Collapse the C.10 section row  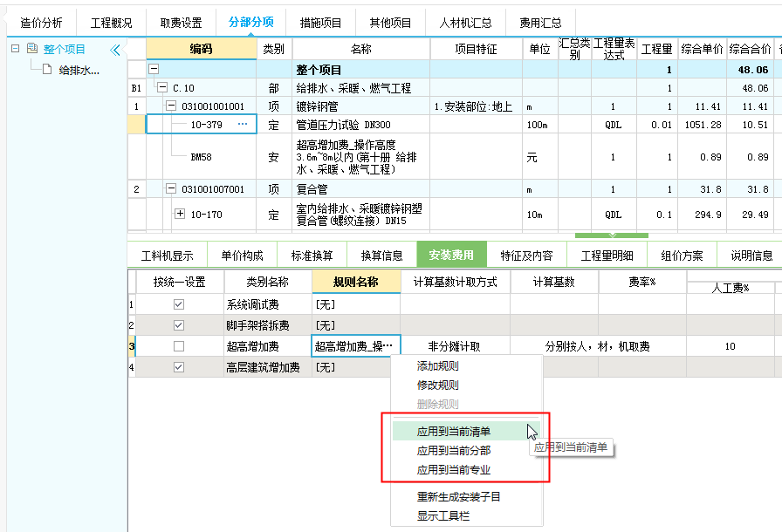point(162,88)
